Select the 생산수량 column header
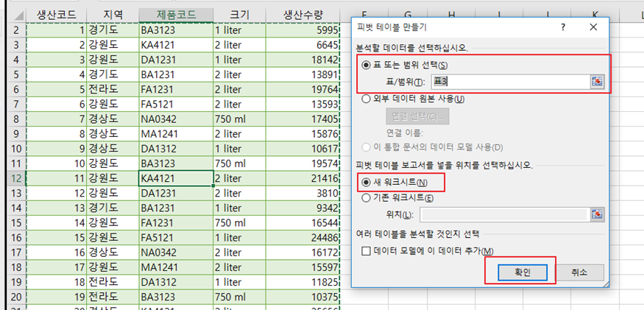The width and height of the screenshot is (644, 310). (x=303, y=15)
